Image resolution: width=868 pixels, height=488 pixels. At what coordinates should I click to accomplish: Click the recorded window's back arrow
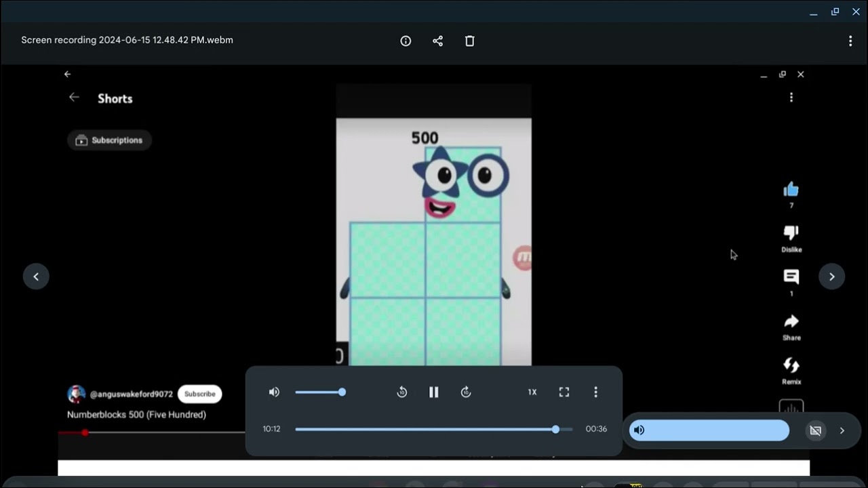coord(67,74)
